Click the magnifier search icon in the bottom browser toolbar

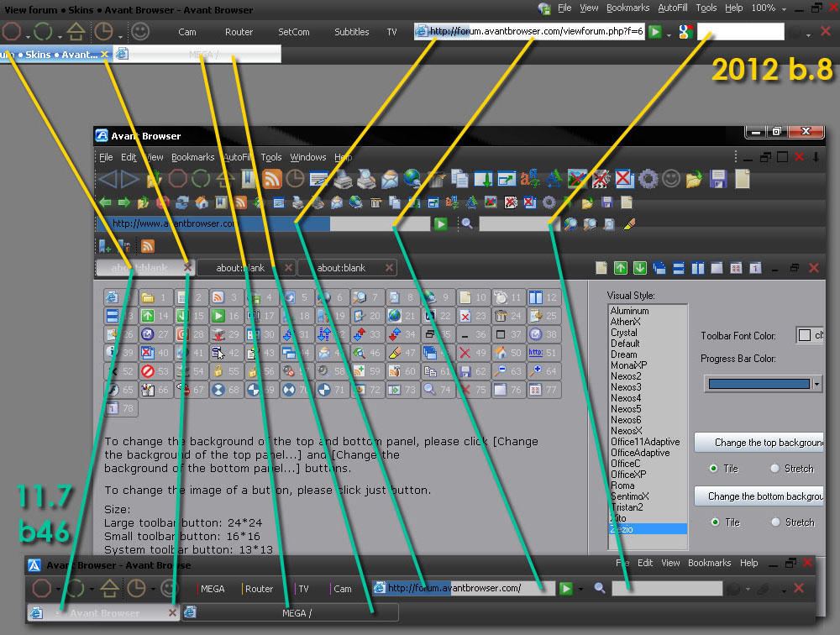[600, 588]
